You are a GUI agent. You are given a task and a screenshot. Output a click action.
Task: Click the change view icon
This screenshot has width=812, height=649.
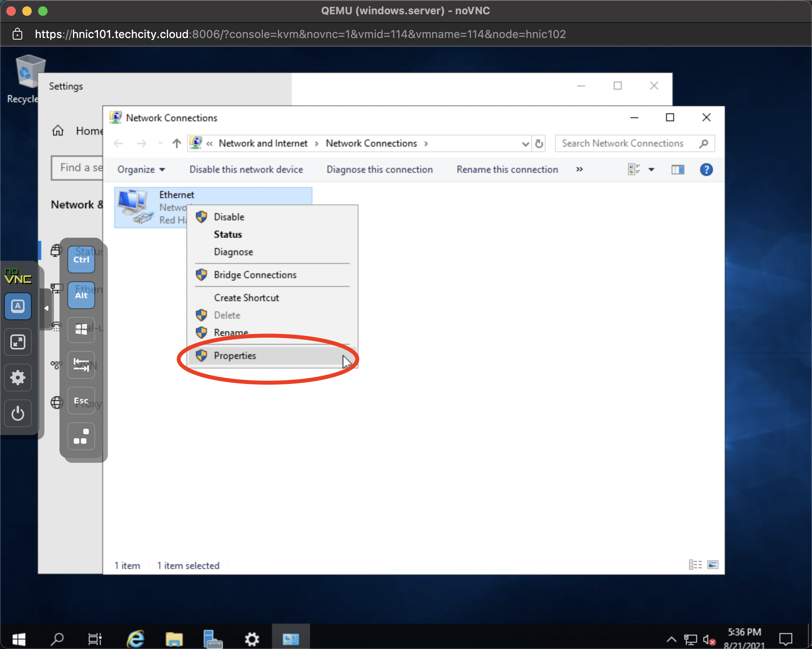coord(634,170)
